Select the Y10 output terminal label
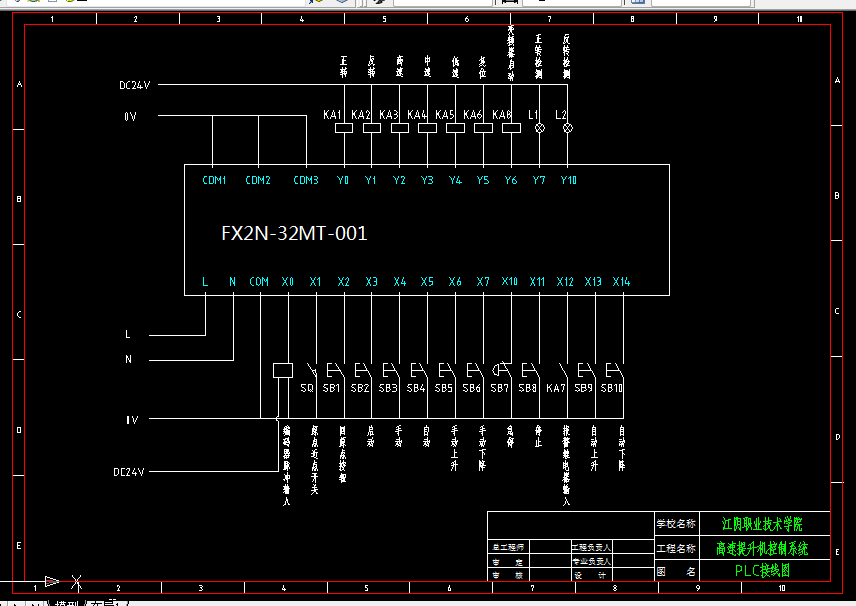856x606 pixels. [568, 180]
